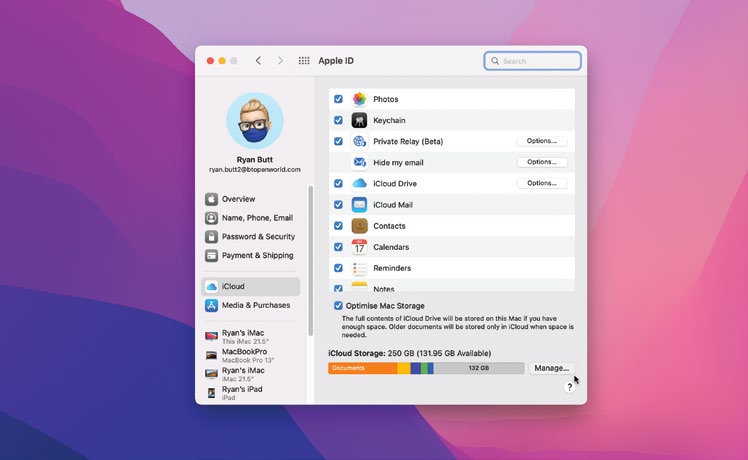Select the Ryan's iPad device entry

point(250,393)
